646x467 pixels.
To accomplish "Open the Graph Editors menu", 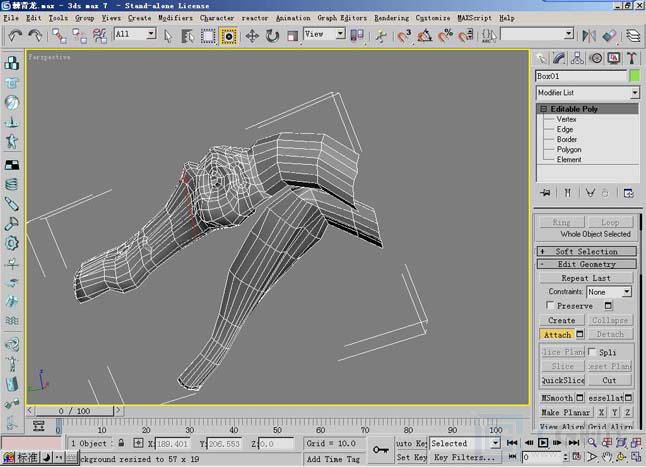I will pos(342,18).
